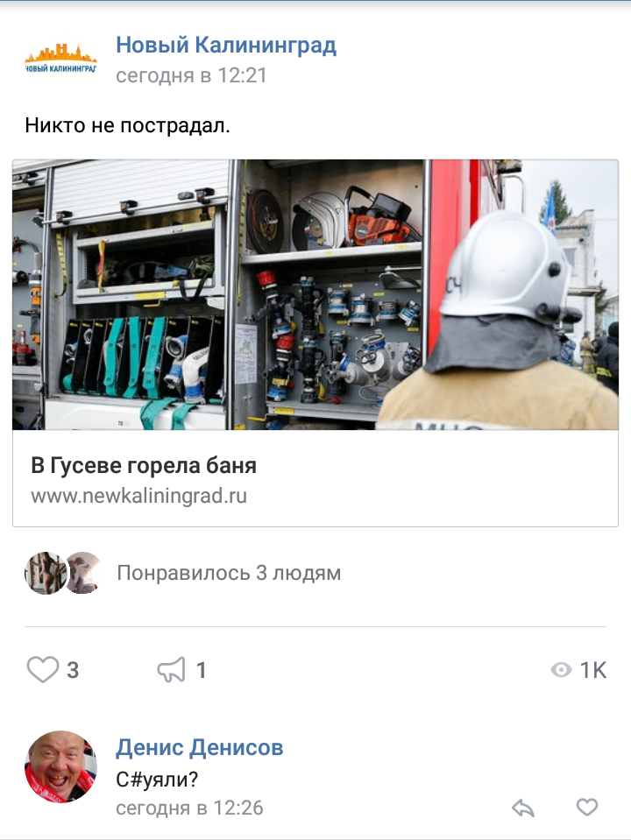Screen dimensions: 631x840
Task: Open the comment timestamp сегодня в 12:26
Action: [190, 808]
